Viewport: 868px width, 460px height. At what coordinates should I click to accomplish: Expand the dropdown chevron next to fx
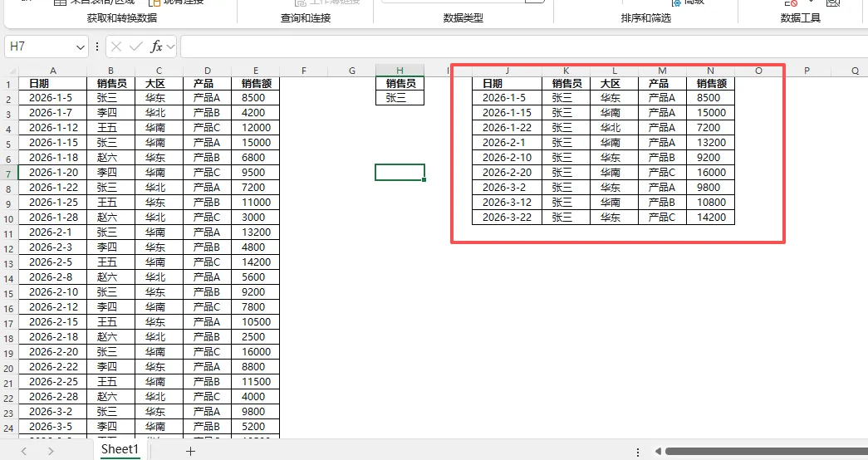coord(170,47)
